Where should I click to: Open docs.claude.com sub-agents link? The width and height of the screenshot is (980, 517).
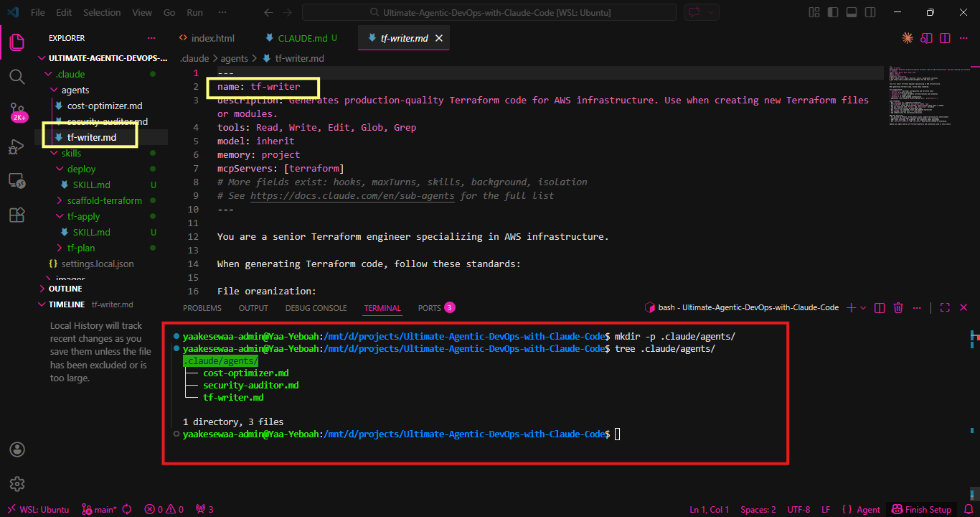point(352,195)
